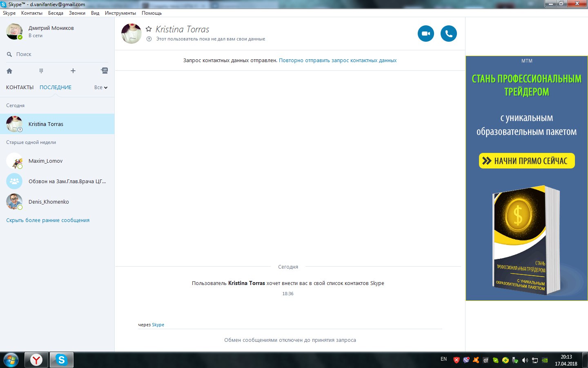Click the Skype link next to 'через'

[x=158, y=325]
